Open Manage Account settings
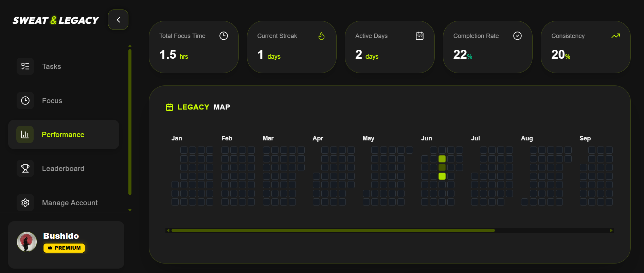 click(64, 202)
